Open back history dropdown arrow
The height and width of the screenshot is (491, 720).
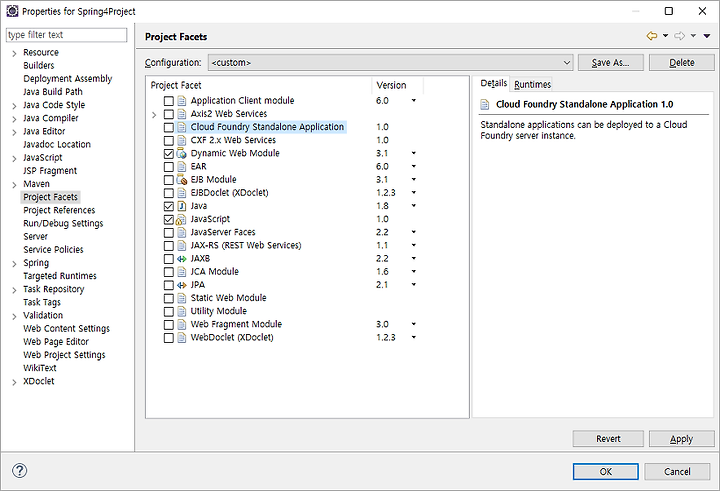click(x=665, y=36)
